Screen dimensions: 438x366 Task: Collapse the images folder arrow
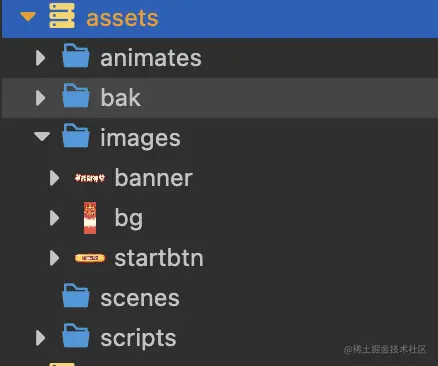point(42,136)
